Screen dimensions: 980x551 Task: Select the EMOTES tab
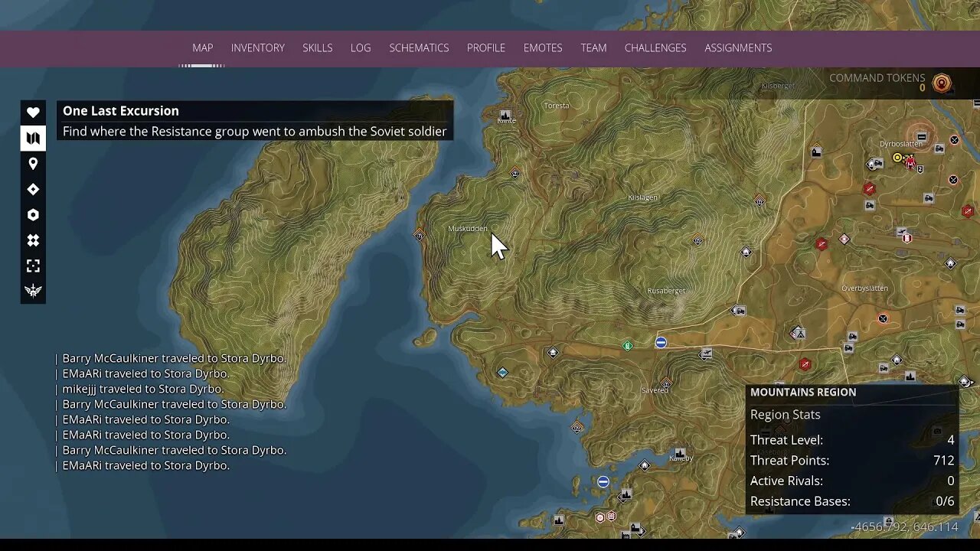pyautogui.click(x=543, y=47)
